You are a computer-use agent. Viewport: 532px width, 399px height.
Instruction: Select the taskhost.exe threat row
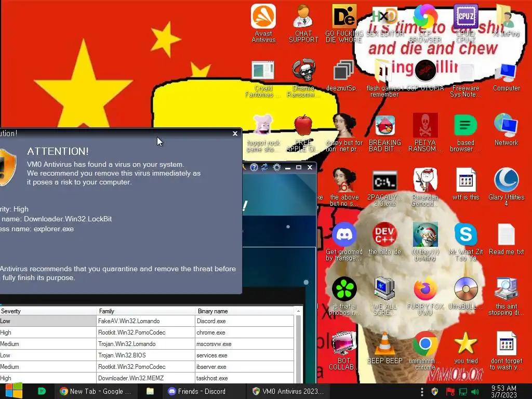click(147, 378)
